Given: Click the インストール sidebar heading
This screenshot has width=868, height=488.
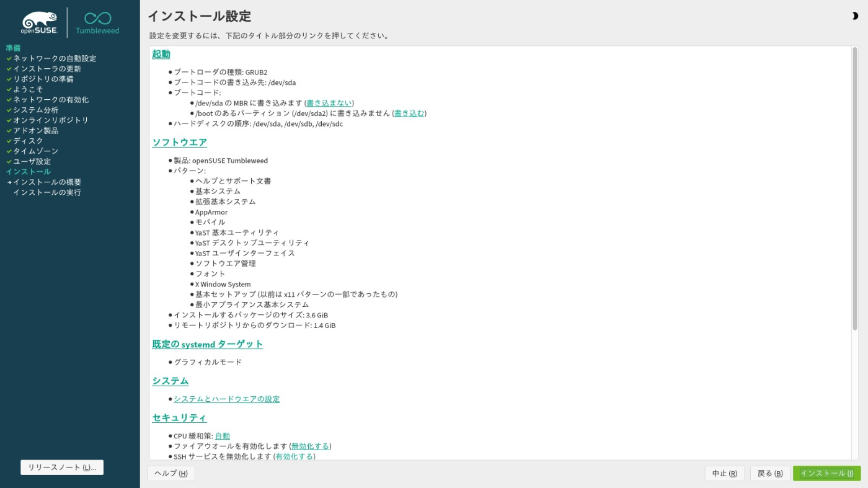Looking at the screenshot, I should tap(29, 171).
